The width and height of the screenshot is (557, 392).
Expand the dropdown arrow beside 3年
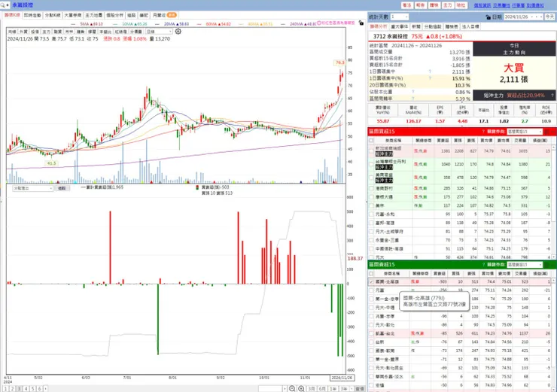click(x=352, y=389)
